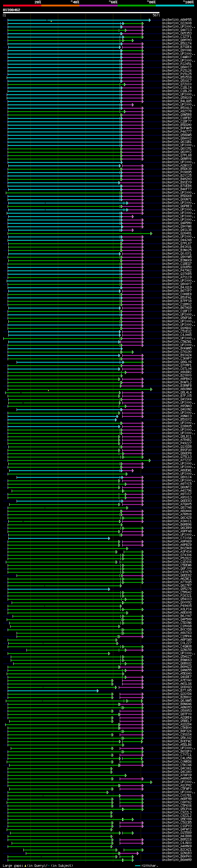Select hit UniRef100_P49227

click(177, 443)
